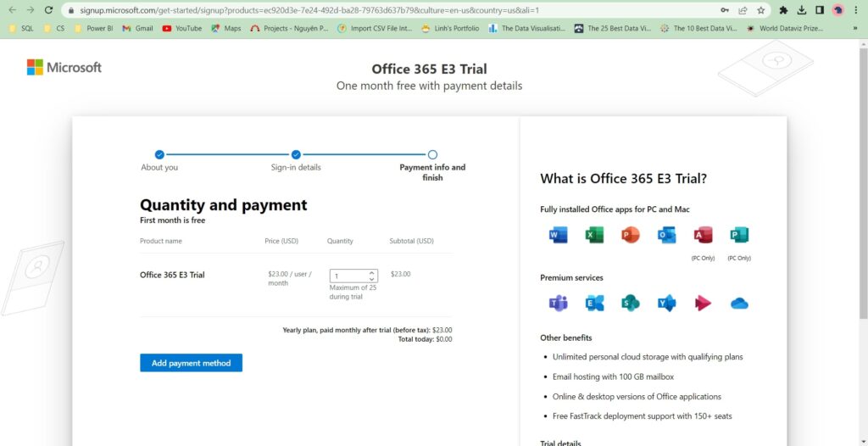Screen dimensions: 868x446
Task: Return to the Sign-in details step
Action: click(296, 154)
